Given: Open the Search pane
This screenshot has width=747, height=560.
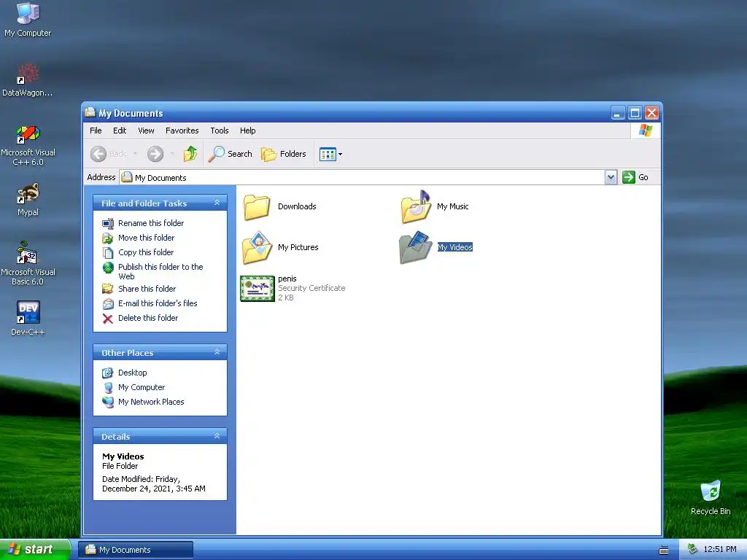Looking at the screenshot, I should [x=230, y=154].
